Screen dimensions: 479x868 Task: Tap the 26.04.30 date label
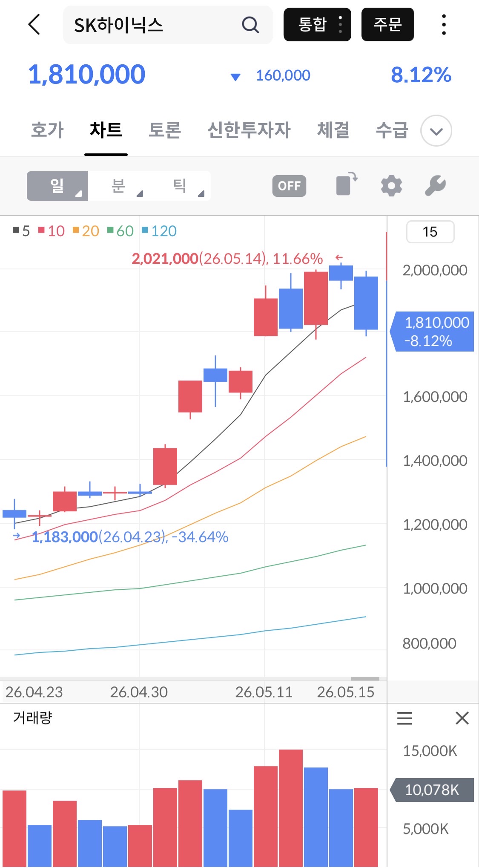pyautogui.click(x=139, y=692)
